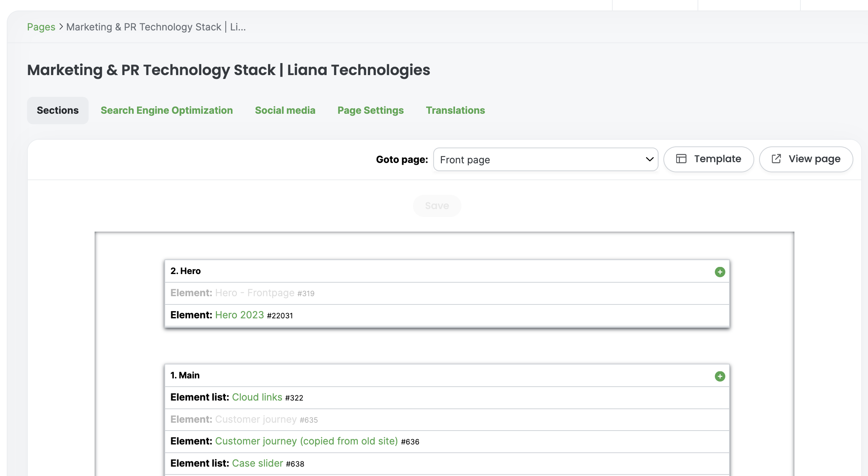Click the green plus icon on Hero section

click(720, 272)
